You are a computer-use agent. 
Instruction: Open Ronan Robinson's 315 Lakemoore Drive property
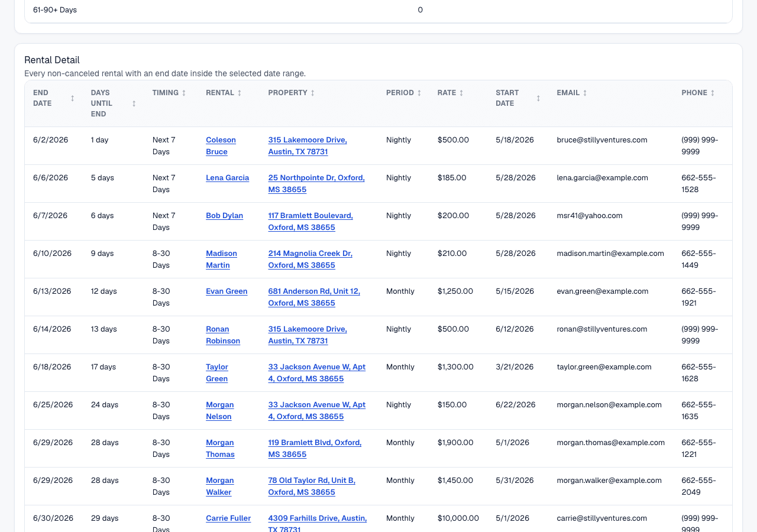tap(308, 335)
